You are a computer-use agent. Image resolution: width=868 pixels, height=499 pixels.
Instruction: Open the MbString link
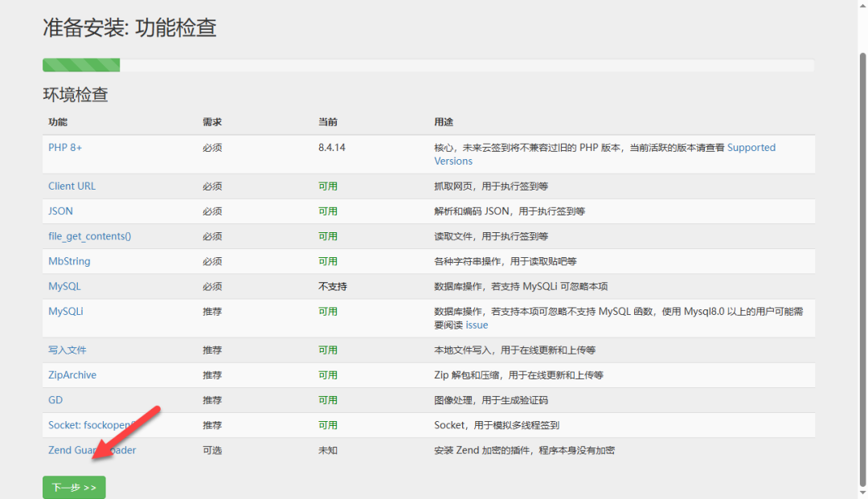pyautogui.click(x=69, y=261)
